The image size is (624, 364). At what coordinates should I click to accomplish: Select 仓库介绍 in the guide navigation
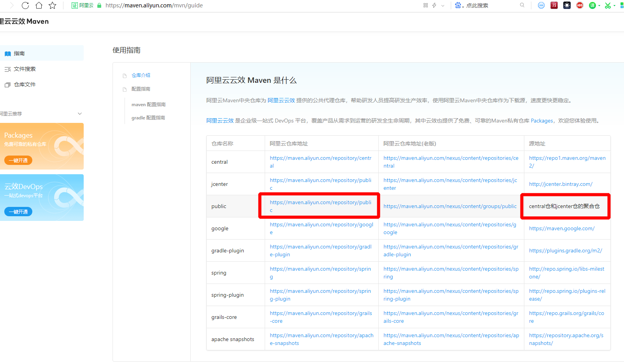tap(141, 75)
